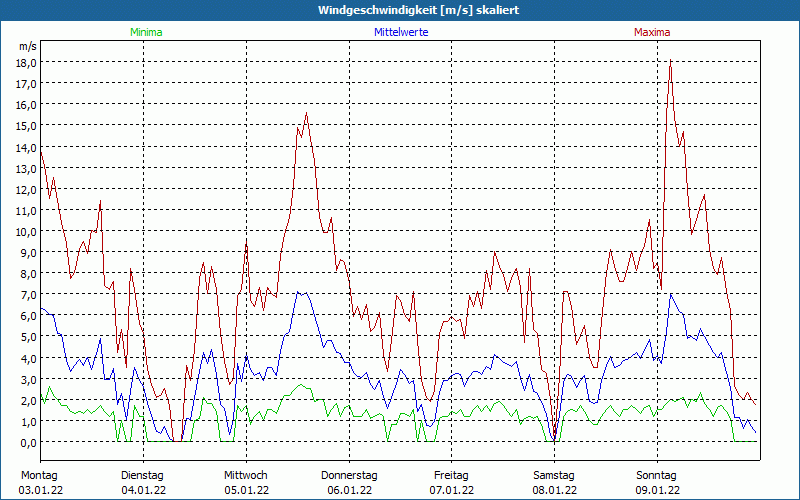Viewport: 800px width, 500px height.
Task: Select the Mittwoch day label
Action: tap(246, 475)
